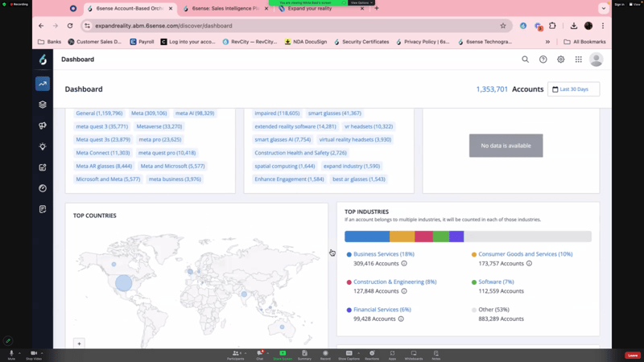Click the Construction & Engineering (8%) link
Viewport: 644px width, 362px height.
click(394, 282)
